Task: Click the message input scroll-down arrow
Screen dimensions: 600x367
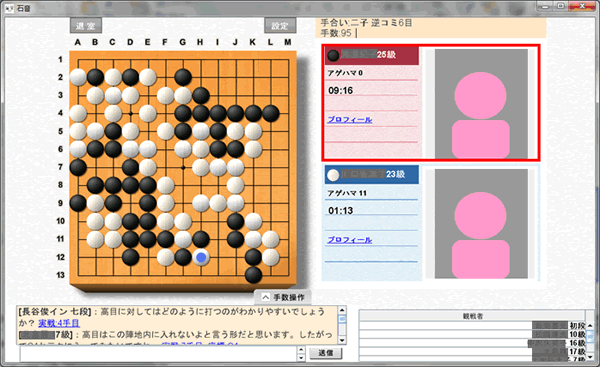Action: coord(301,358)
